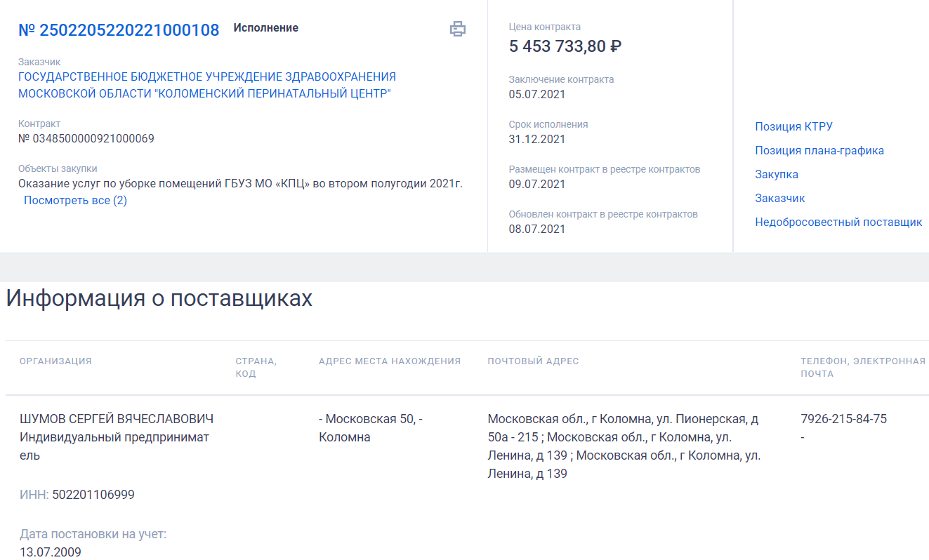
Task: Click the ПОЧТОВЫЙ АДРЕС column header
Action: 532,361
